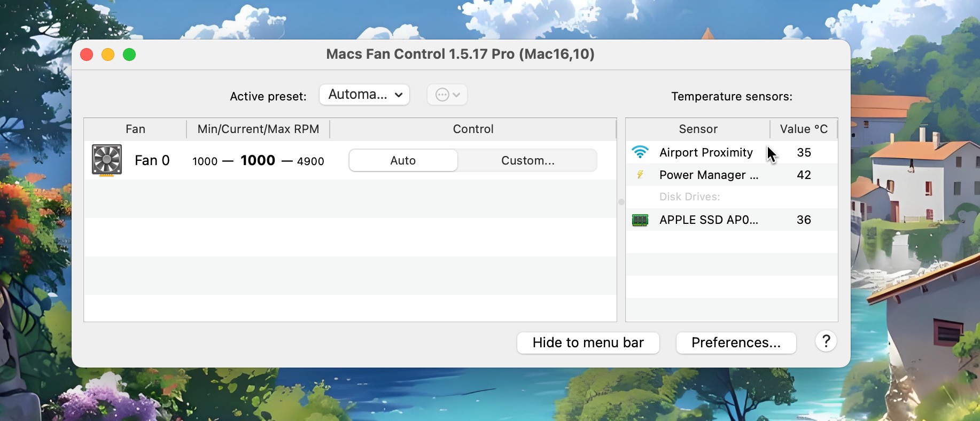This screenshot has width=980, height=421.
Task: Zoom the window with the green button
Action: pyautogui.click(x=129, y=54)
